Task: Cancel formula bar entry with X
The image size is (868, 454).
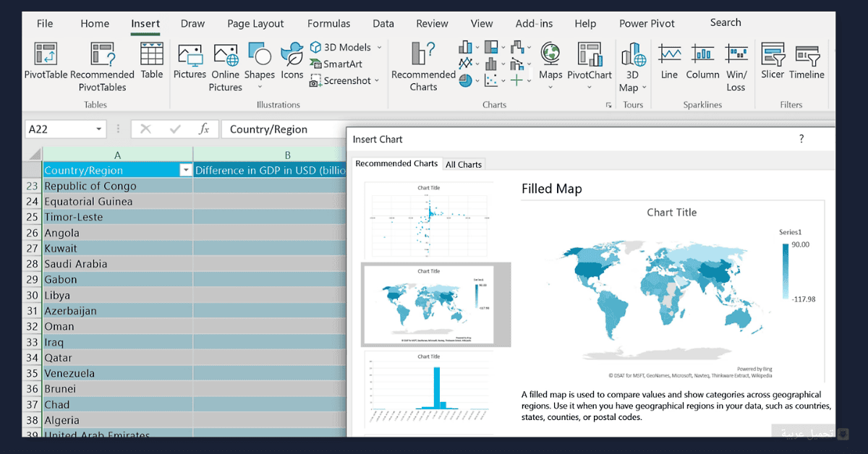Action: pos(145,129)
